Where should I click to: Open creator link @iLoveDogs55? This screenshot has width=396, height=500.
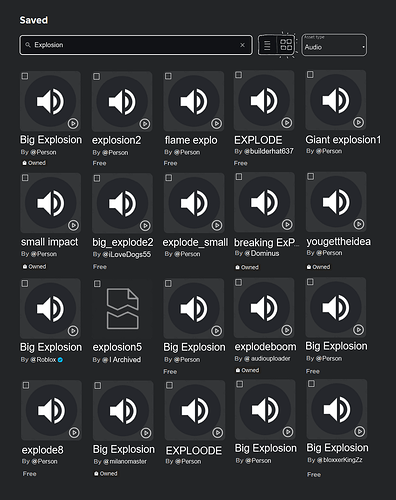126,254
